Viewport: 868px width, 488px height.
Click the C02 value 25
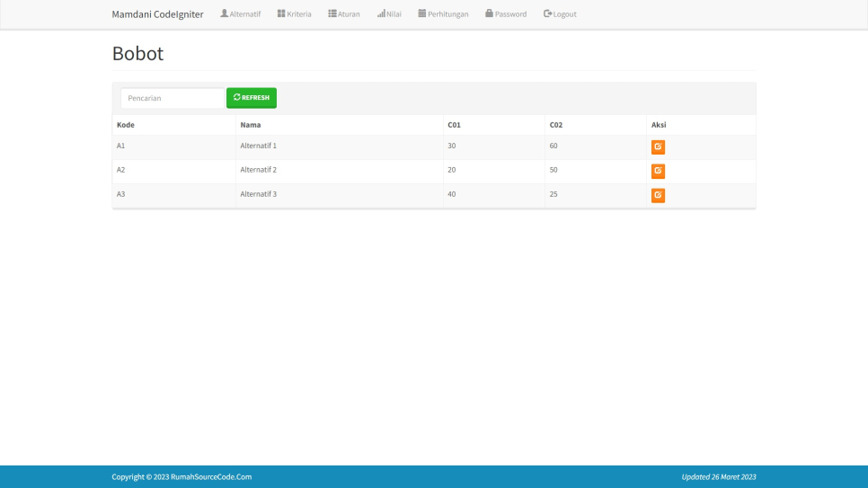[x=554, y=194]
